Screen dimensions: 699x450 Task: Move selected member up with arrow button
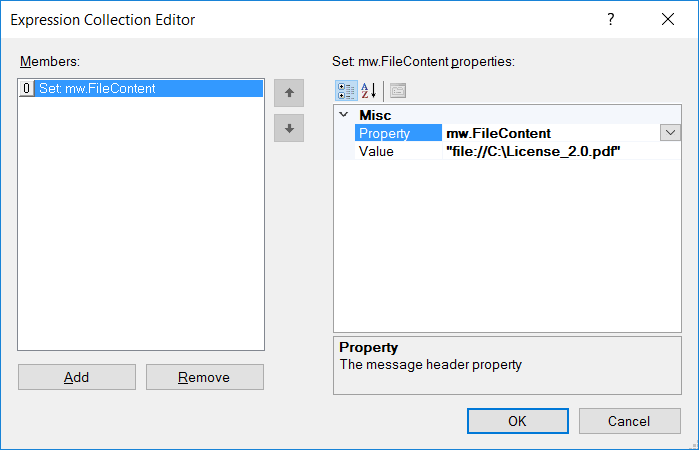pyautogui.click(x=289, y=93)
